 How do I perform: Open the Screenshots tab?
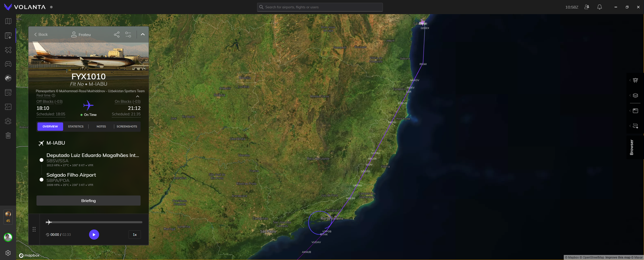pos(127,126)
